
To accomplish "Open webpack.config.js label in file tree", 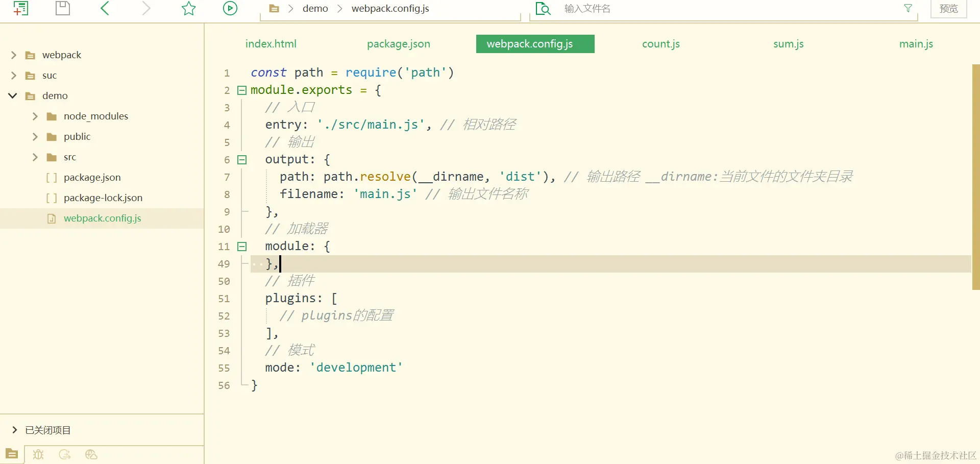I will (x=103, y=218).
